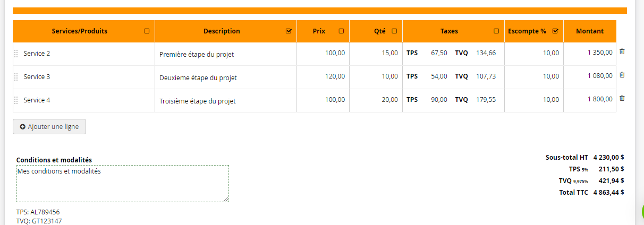Edit the Conditions et modalités text area

(x=123, y=183)
